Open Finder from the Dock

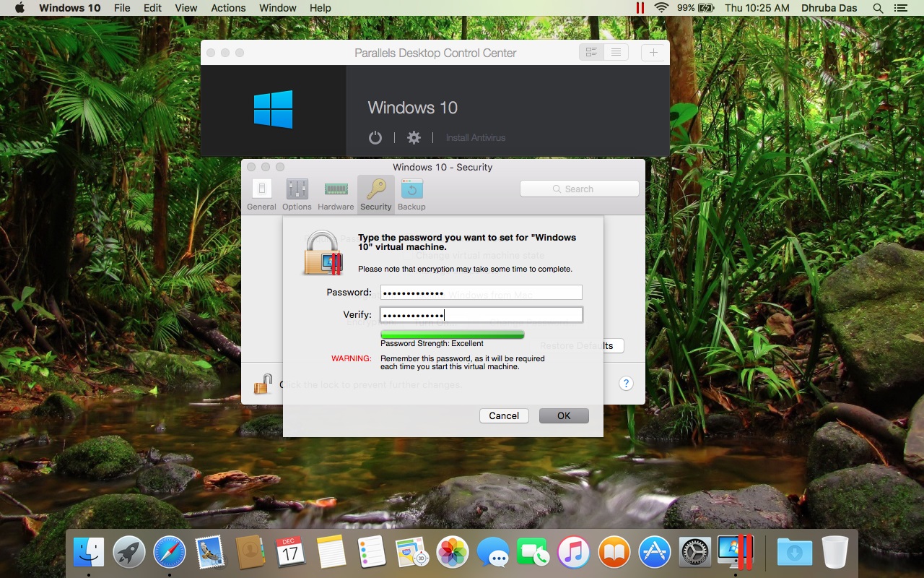[89, 553]
